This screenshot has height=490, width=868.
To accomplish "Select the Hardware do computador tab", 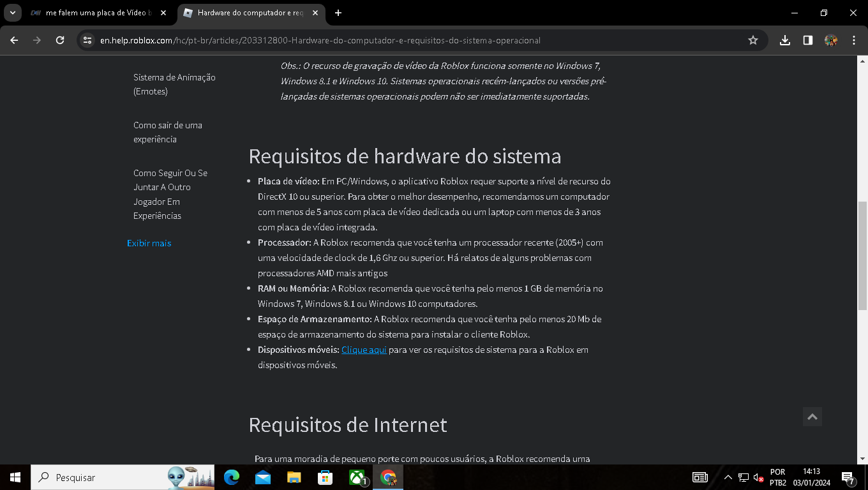I will [251, 13].
